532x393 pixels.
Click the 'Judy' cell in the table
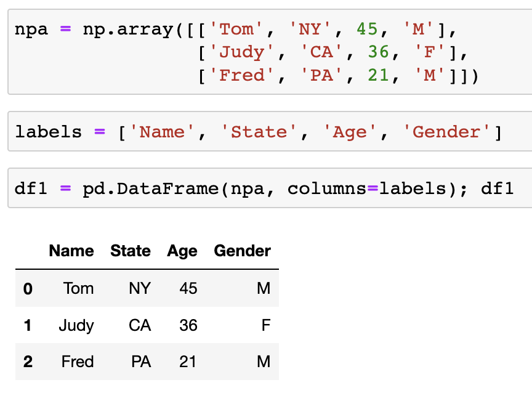click(76, 326)
